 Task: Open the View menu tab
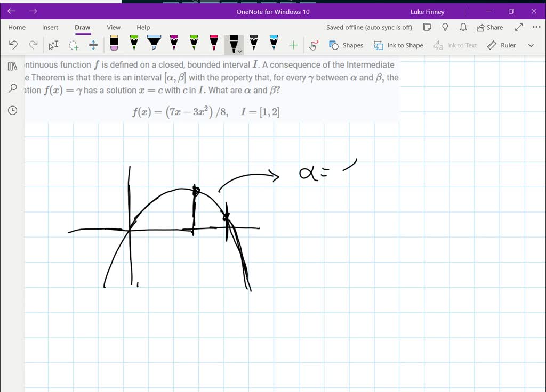[113, 27]
